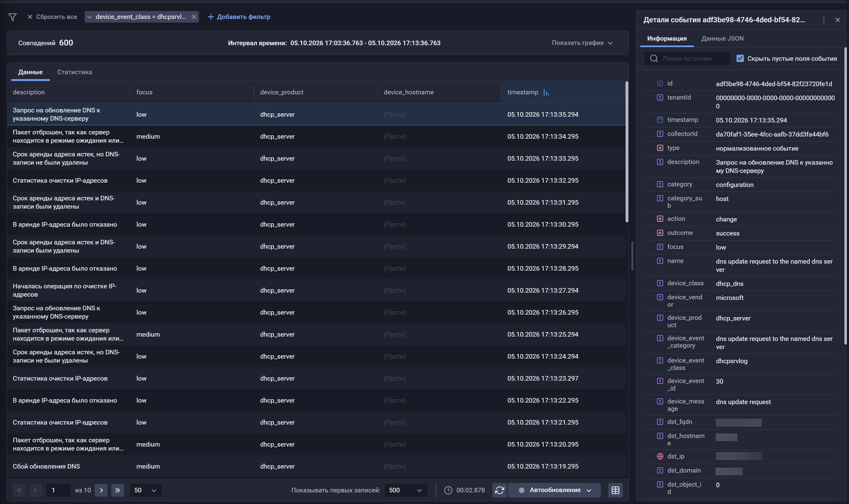
Task: Remove the device_event_class filter chip
Action: pyautogui.click(x=194, y=17)
